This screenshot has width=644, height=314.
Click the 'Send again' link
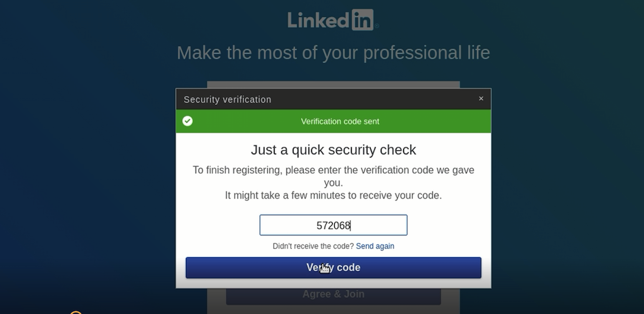(x=375, y=246)
